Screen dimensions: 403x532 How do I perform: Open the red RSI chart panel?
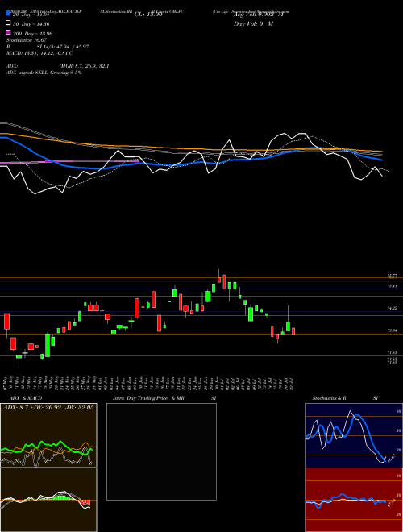354,500
